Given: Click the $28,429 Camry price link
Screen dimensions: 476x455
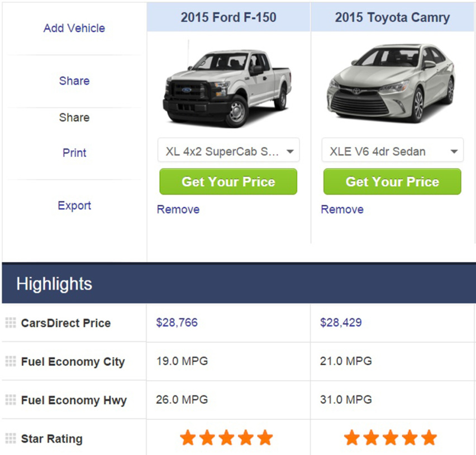Looking at the screenshot, I should [x=341, y=323].
